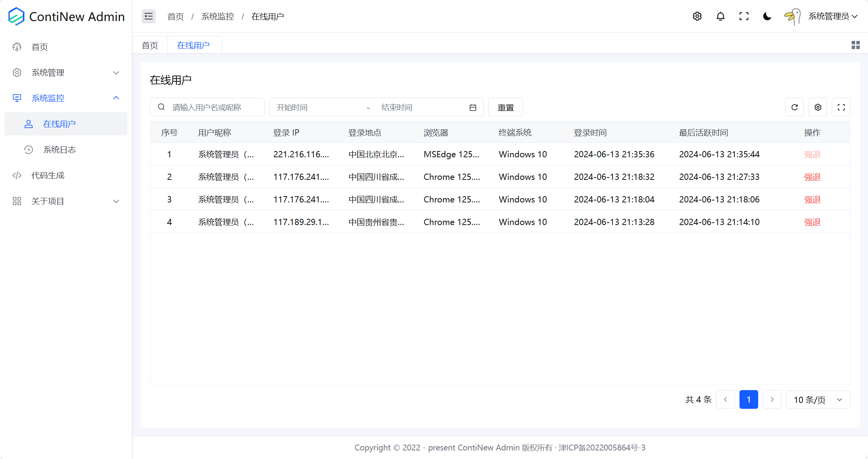Enter fullscreen mode from the top bar
This screenshot has height=459, width=868.
(744, 16)
